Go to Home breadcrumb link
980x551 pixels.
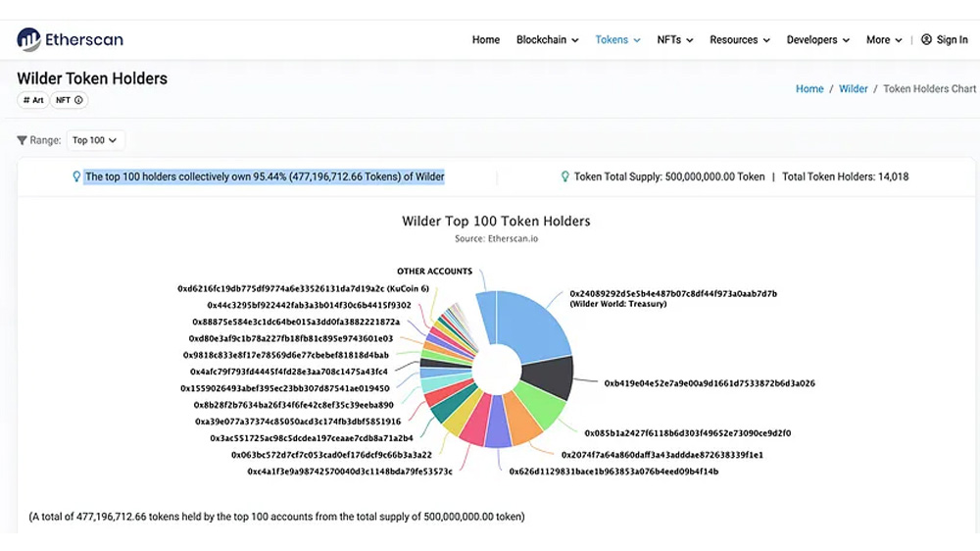809,89
